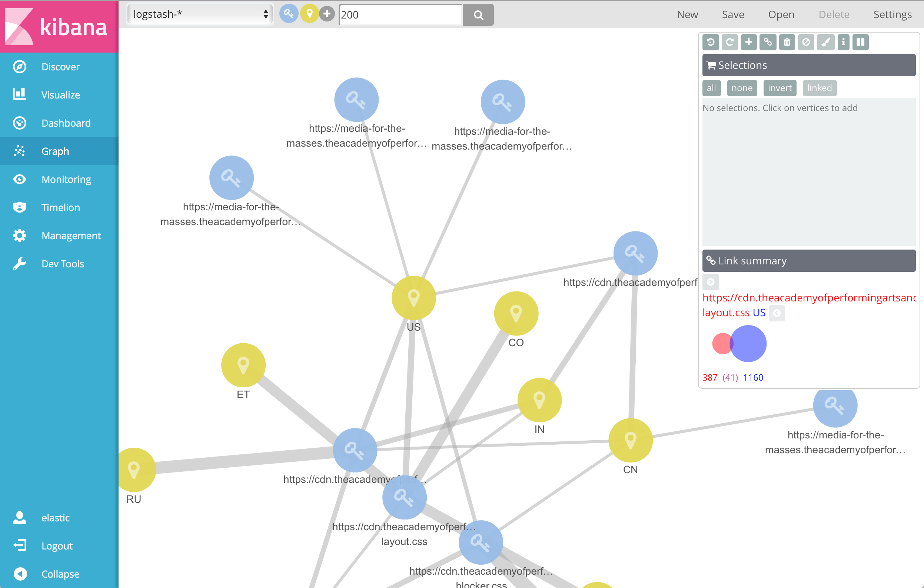Expand the right-arrow chevron in Link summary
Viewport: 924px width, 588px height.
click(711, 282)
